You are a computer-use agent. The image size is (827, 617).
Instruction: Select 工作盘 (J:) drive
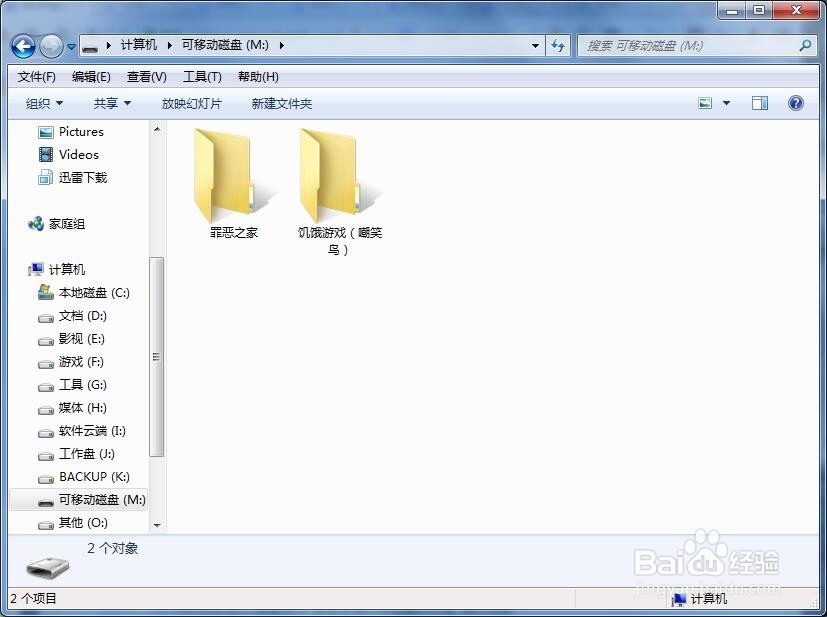(x=86, y=454)
